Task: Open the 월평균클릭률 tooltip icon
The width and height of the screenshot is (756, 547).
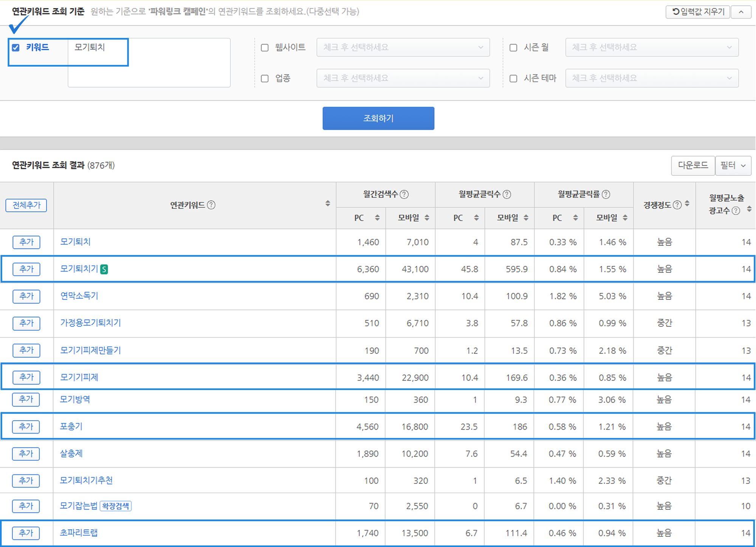Action: [x=607, y=194]
